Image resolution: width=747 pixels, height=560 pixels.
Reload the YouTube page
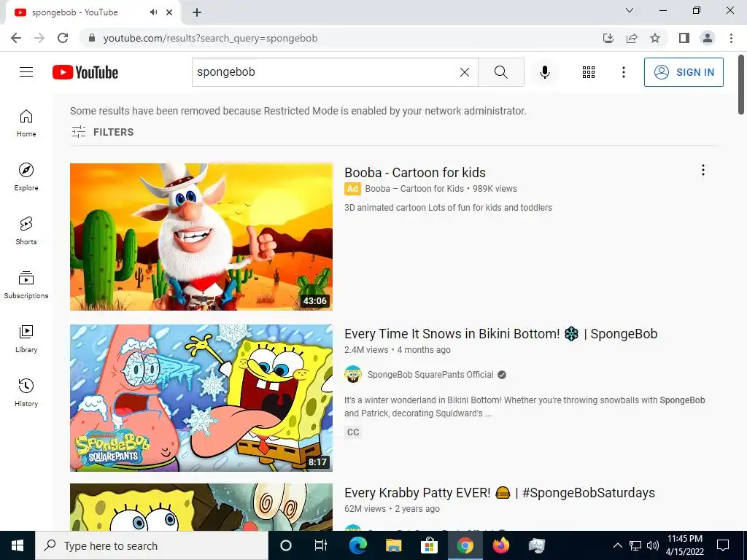tap(63, 38)
